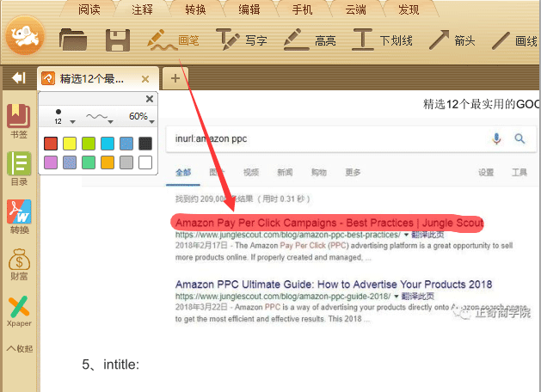The height and width of the screenshot is (392, 541).
Task: Switch to the 阅读 tab
Action: (89, 9)
